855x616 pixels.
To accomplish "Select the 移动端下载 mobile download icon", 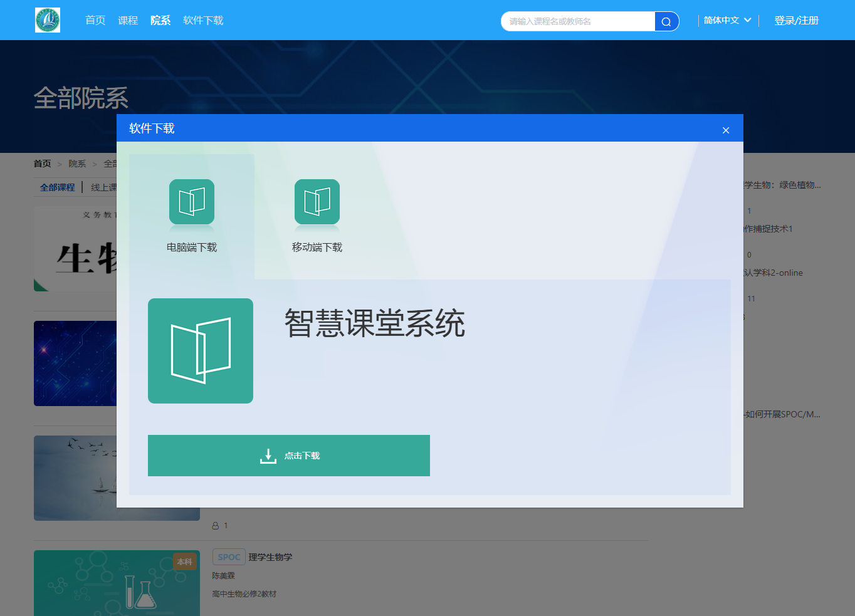I will point(317,202).
